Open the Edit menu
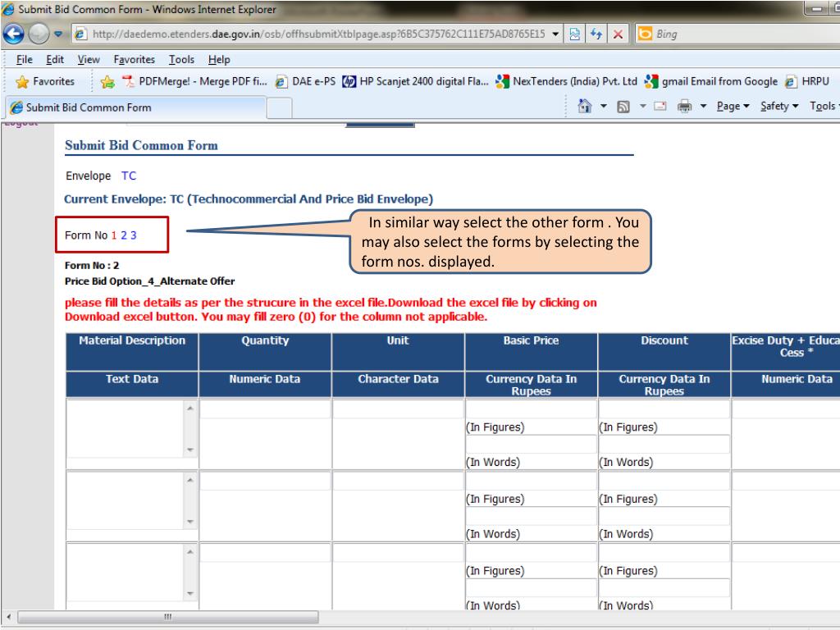This screenshot has height=630, width=840. point(55,59)
